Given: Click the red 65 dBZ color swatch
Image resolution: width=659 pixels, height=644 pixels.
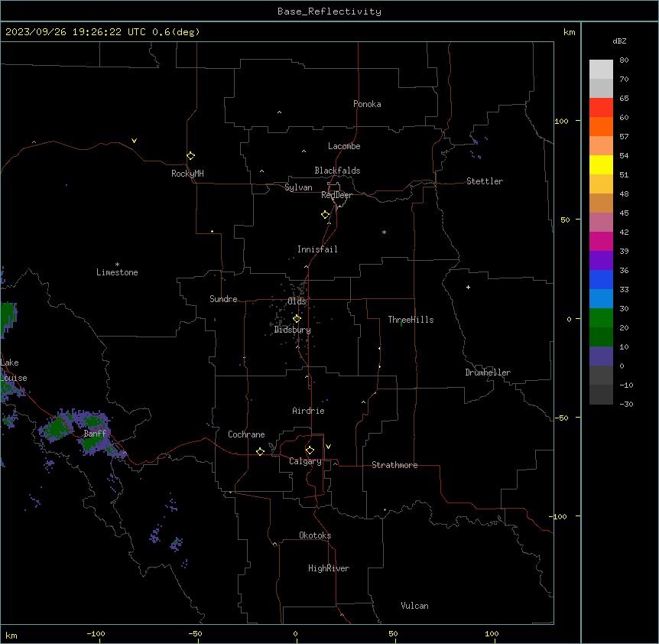Looking at the screenshot, I should (601, 108).
